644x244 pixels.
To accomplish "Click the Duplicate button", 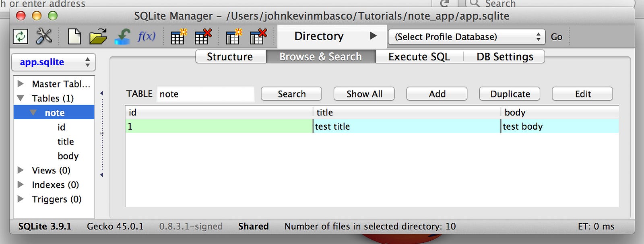I will click(x=510, y=94).
